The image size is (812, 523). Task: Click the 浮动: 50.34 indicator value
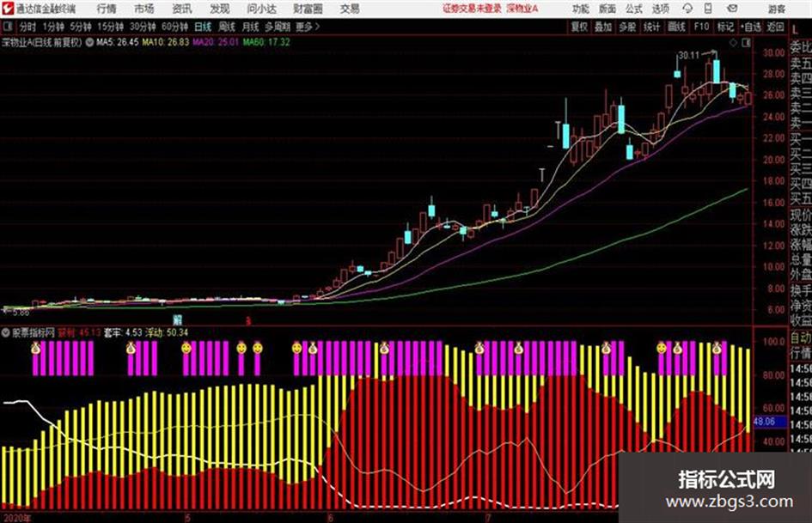click(x=167, y=332)
